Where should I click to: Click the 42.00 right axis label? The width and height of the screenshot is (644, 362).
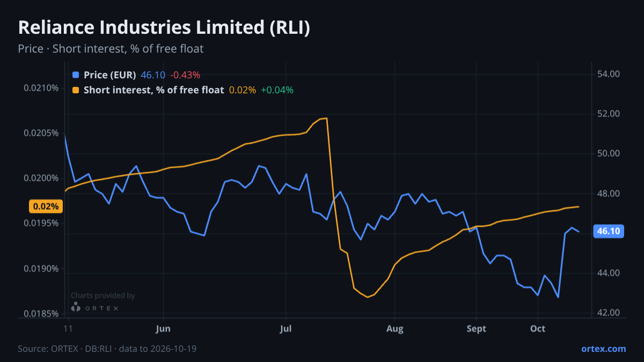609,313
